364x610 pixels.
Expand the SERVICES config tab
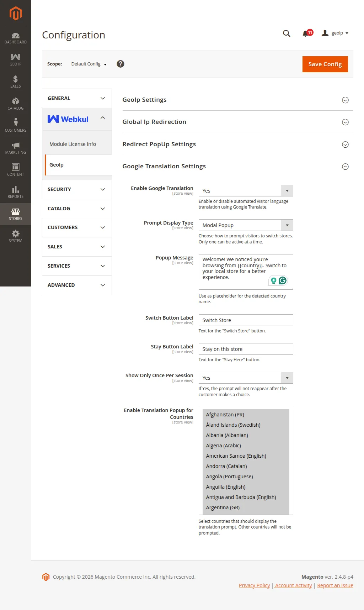click(x=77, y=266)
